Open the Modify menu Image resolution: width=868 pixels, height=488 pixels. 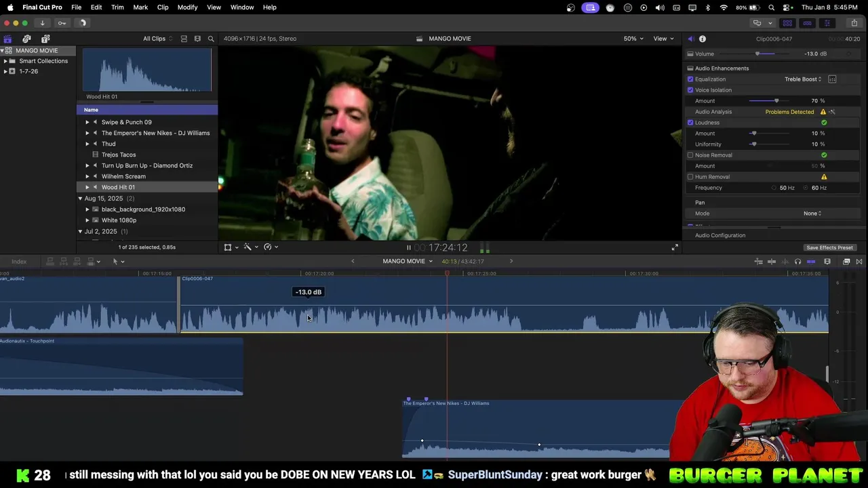188,7
